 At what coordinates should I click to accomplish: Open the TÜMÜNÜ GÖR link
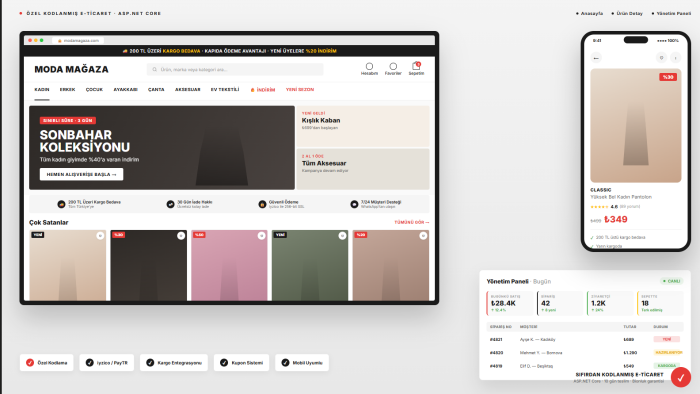(412, 222)
